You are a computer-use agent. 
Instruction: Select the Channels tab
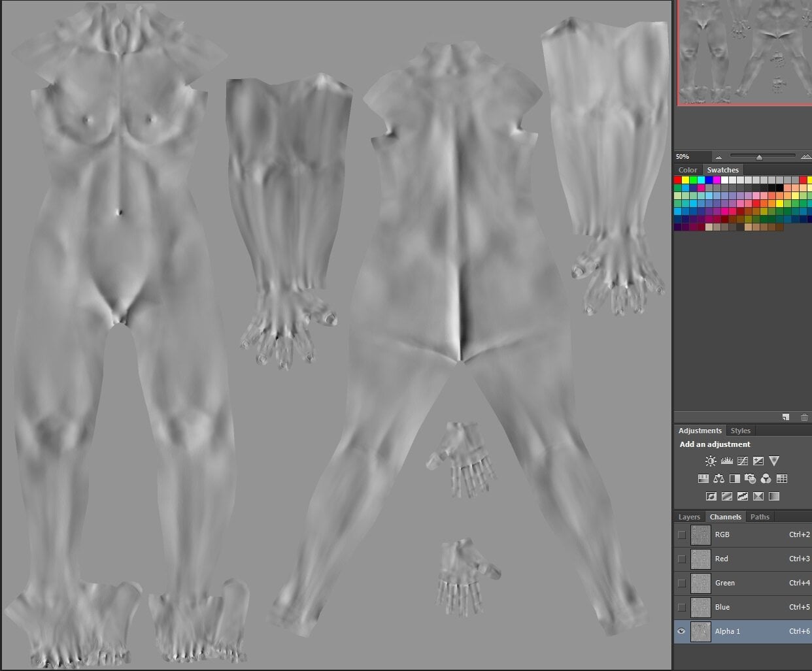point(726,517)
